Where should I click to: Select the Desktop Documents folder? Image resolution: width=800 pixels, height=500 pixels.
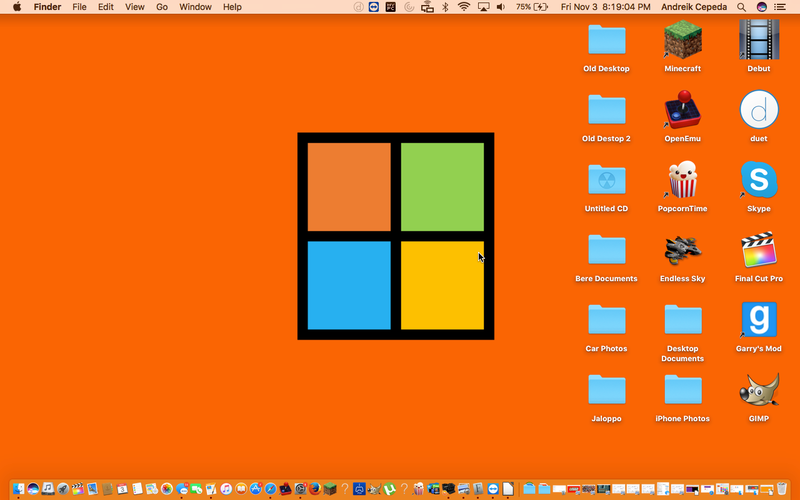[x=683, y=319]
